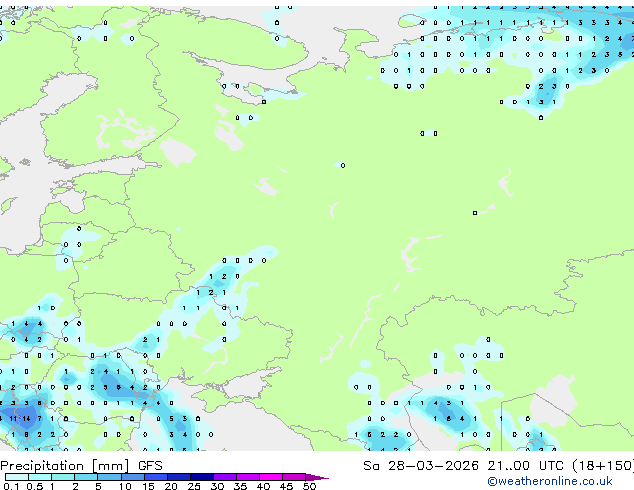Click the legend swatch between 0.1 and 0.5
Screen dimensions: 634x490
pyautogui.click(x=17, y=477)
